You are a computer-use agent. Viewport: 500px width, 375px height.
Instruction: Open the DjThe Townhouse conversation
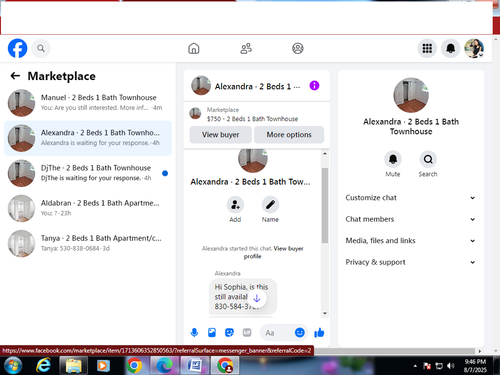click(x=88, y=173)
